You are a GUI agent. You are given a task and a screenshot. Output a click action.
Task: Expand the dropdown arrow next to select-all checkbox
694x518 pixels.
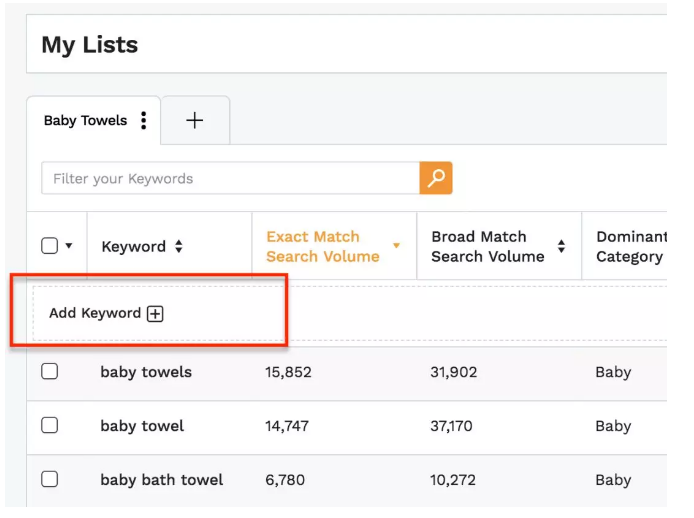pyautogui.click(x=69, y=247)
